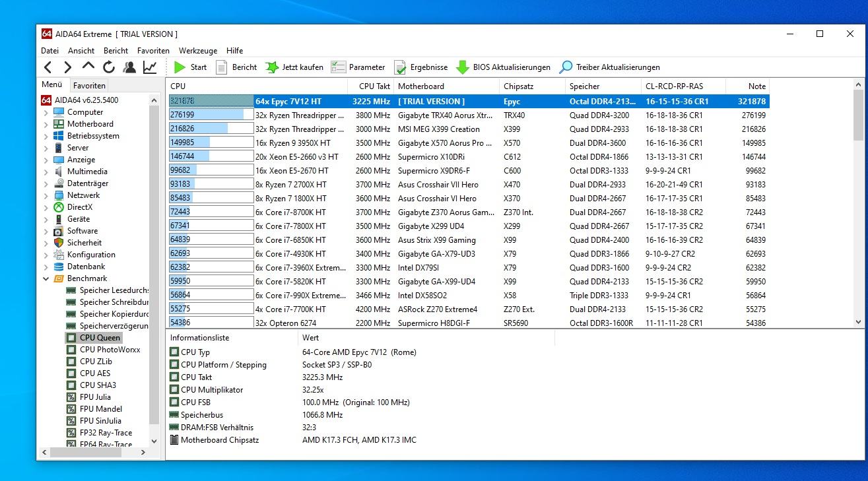
Task: Open the Werkzeuge menu
Action: [198, 51]
